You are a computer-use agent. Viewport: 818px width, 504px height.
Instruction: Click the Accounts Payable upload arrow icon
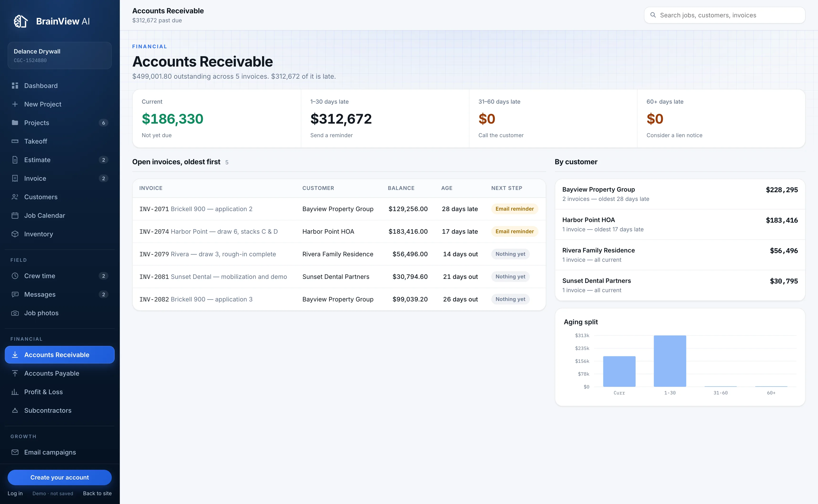tap(15, 373)
